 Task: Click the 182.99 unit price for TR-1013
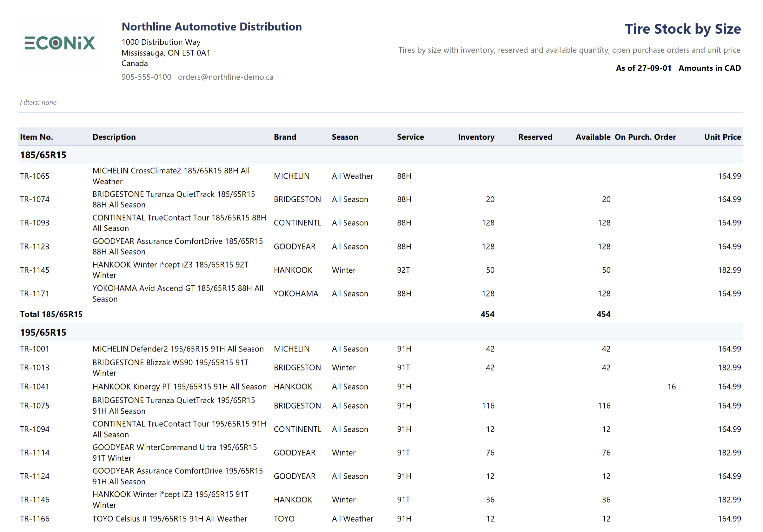729,368
